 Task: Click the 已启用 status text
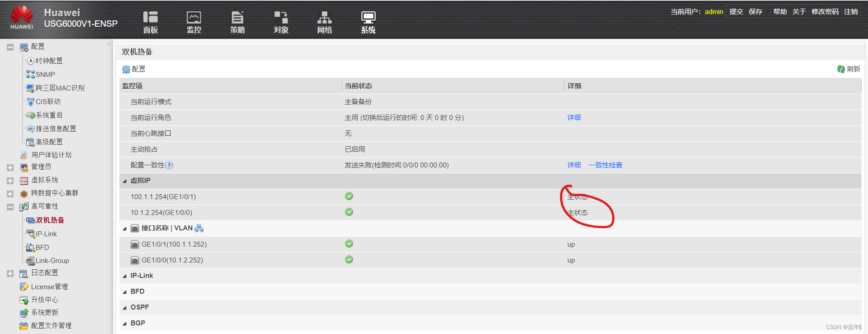[x=355, y=149]
